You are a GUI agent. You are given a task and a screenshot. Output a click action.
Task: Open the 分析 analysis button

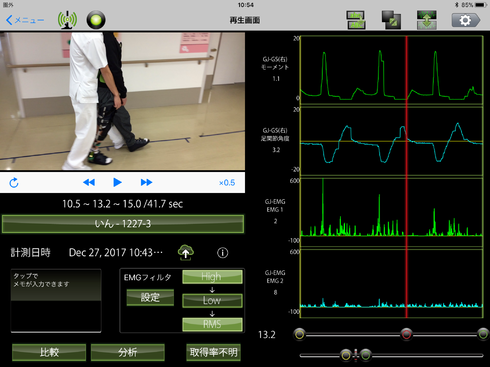coord(128,352)
